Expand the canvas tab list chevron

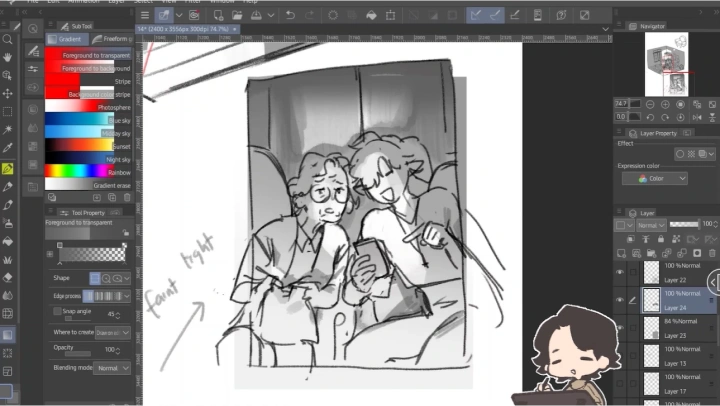point(606,29)
